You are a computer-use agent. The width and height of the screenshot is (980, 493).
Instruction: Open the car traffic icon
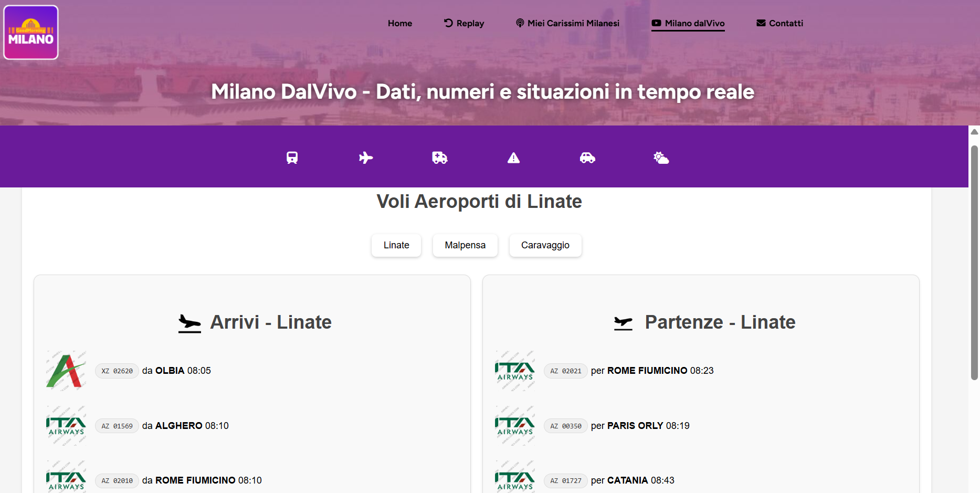click(x=587, y=158)
